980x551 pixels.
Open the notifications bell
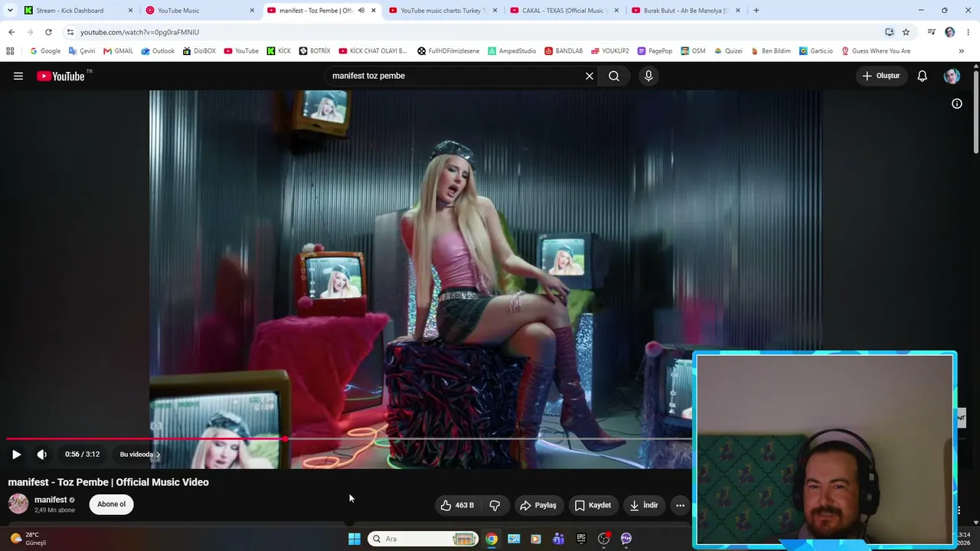point(923,76)
